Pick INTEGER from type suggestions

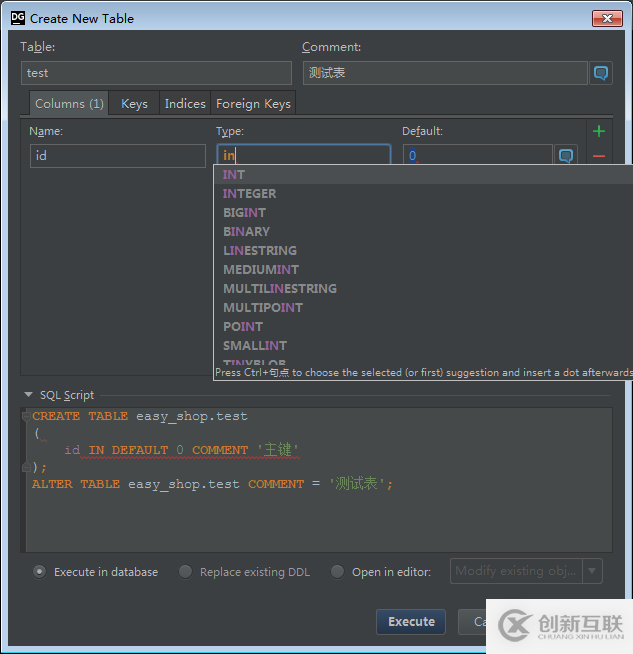tap(250, 194)
